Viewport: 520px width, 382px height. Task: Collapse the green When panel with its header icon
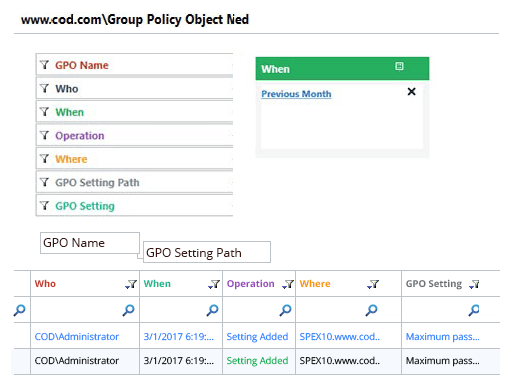399,66
